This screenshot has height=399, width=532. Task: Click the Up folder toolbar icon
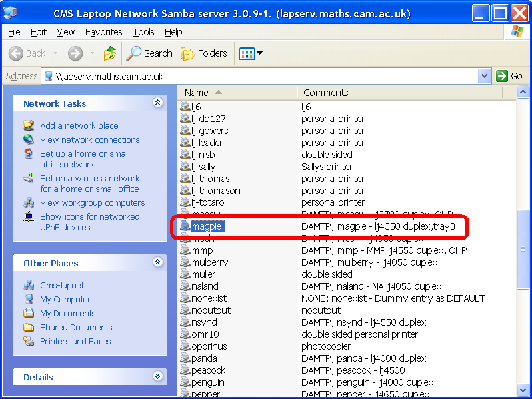coord(110,53)
